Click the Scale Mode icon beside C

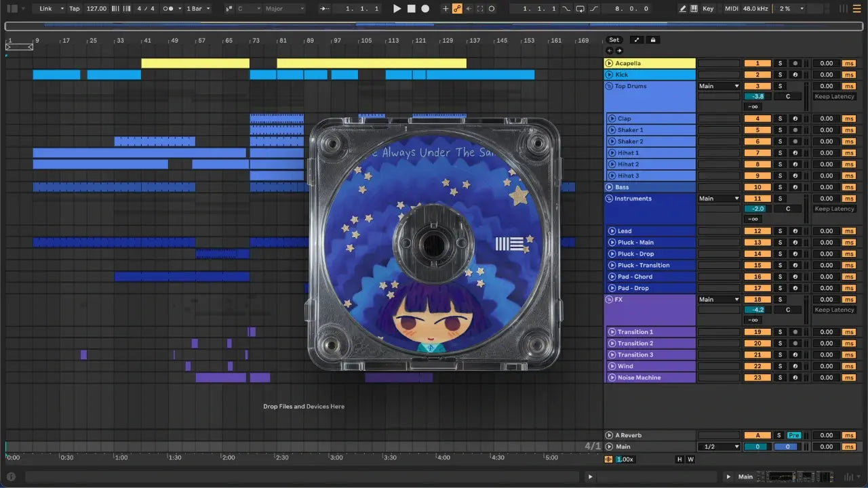point(229,9)
